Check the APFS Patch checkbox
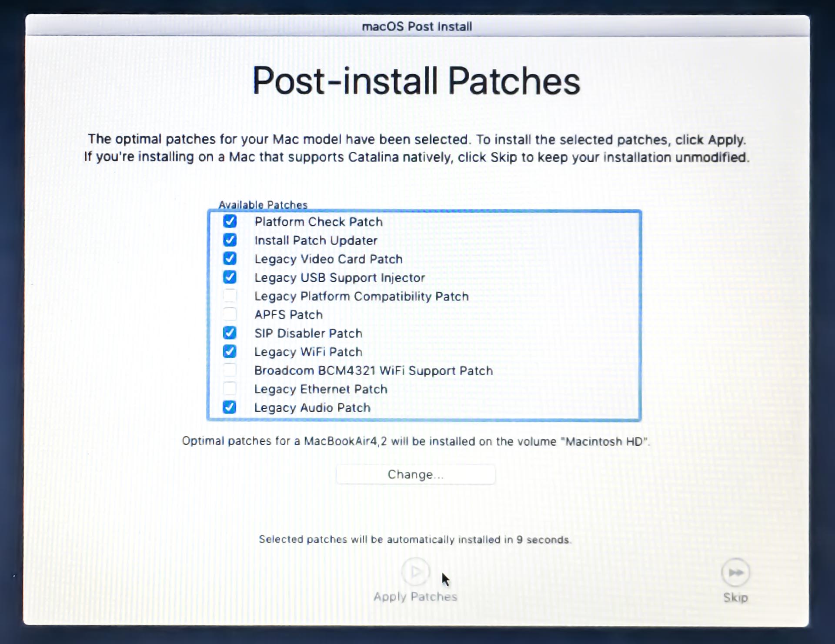Image resolution: width=835 pixels, height=644 pixels. click(x=230, y=314)
